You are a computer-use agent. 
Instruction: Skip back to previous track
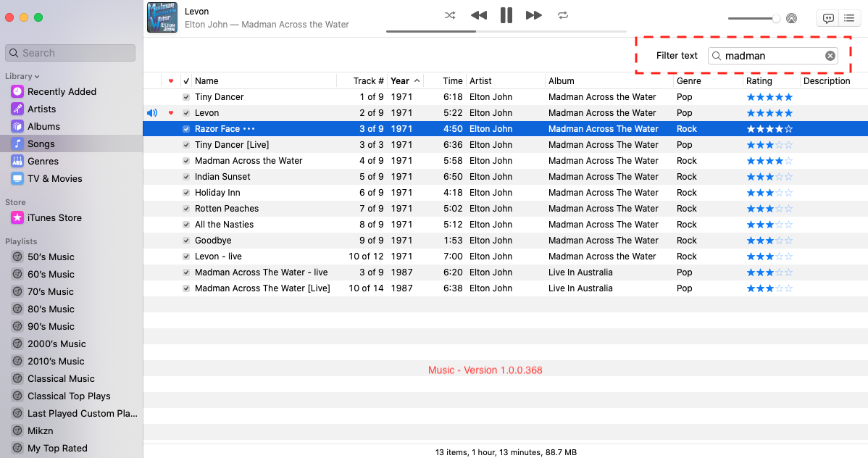coord(479,15)
